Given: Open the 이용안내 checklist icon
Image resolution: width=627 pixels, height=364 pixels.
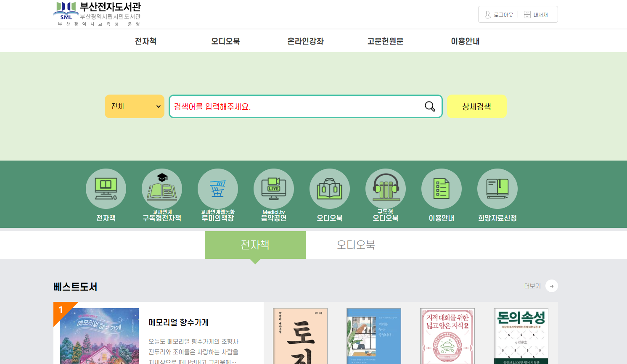Looking at the screenshot, I should pyautogui.click(x=442, y=189).
